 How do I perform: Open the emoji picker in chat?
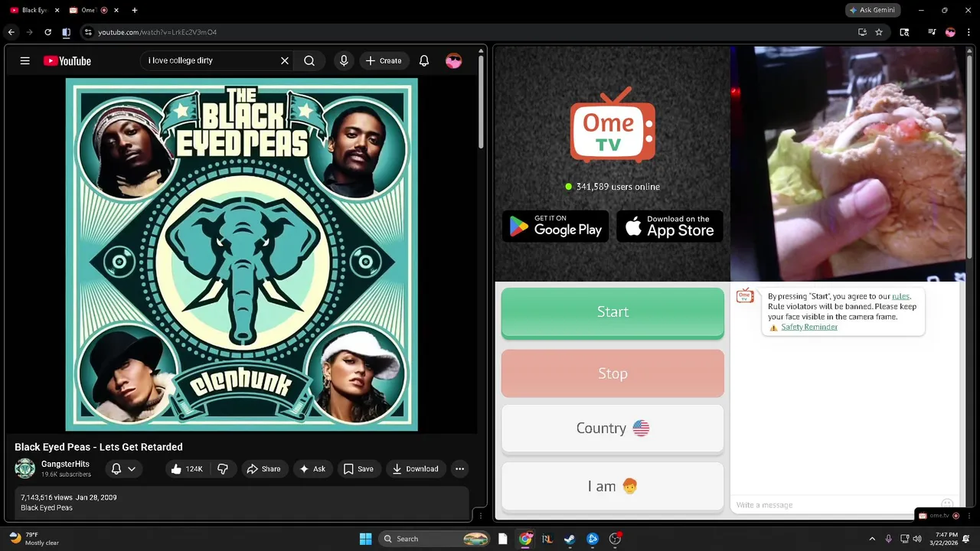pyautogui.click(x=947, y=504)
